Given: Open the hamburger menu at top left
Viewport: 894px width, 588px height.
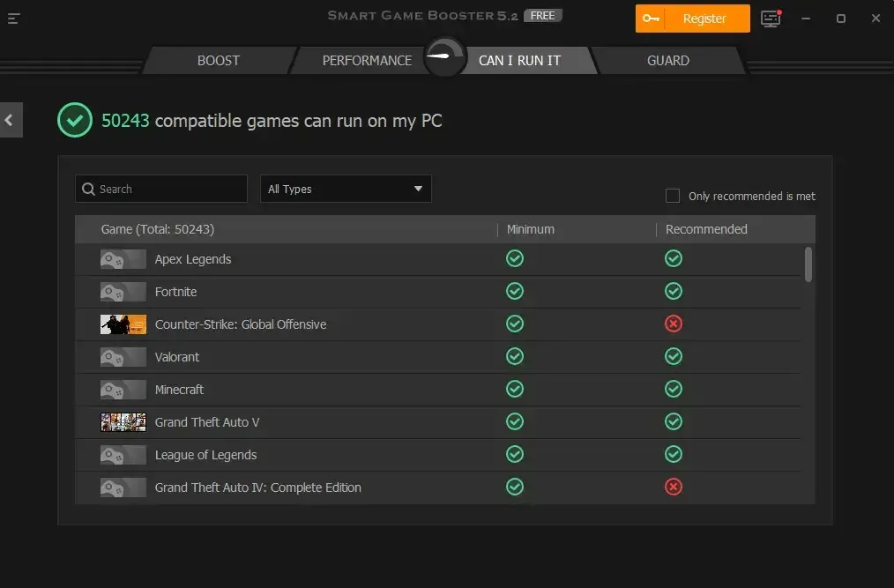Looking at the screenshot, I should pyautogui.click(x=14, y=18).
